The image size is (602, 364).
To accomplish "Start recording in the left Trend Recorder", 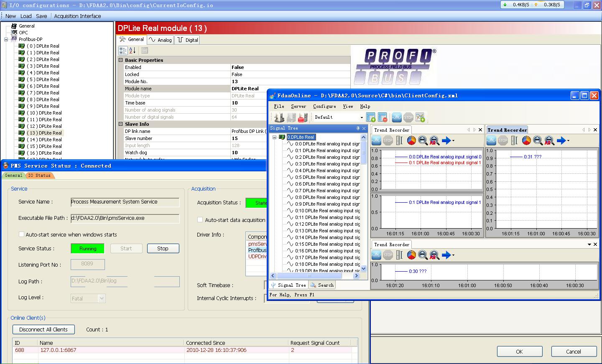I will [376, 140].
